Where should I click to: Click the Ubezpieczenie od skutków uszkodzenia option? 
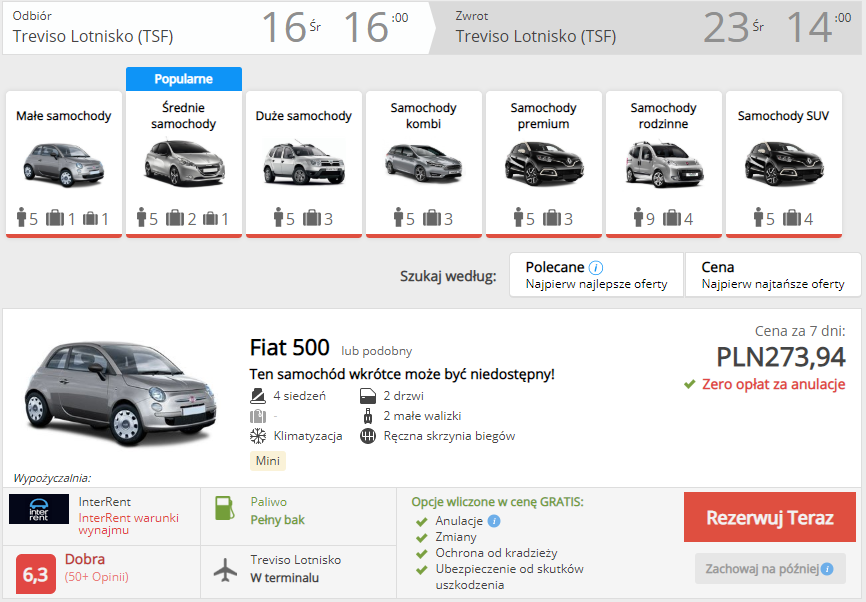509,577
